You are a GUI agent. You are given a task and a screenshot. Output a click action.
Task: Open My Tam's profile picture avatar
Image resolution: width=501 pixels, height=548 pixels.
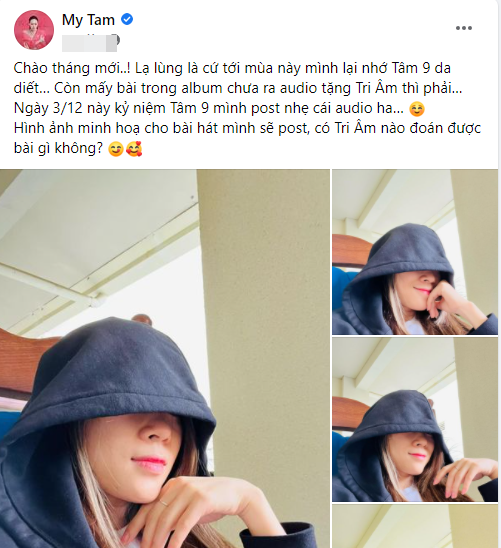[x=34, y=30]
